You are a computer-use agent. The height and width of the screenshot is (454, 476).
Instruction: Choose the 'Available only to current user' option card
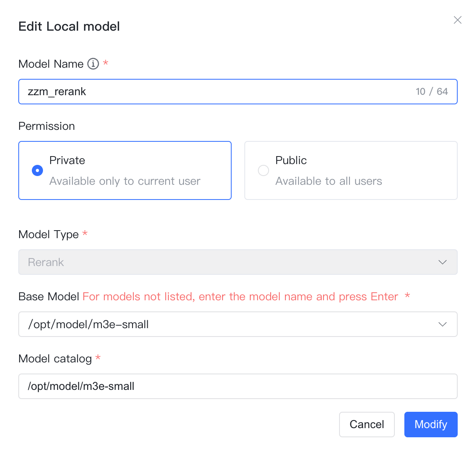pos(125,170)
